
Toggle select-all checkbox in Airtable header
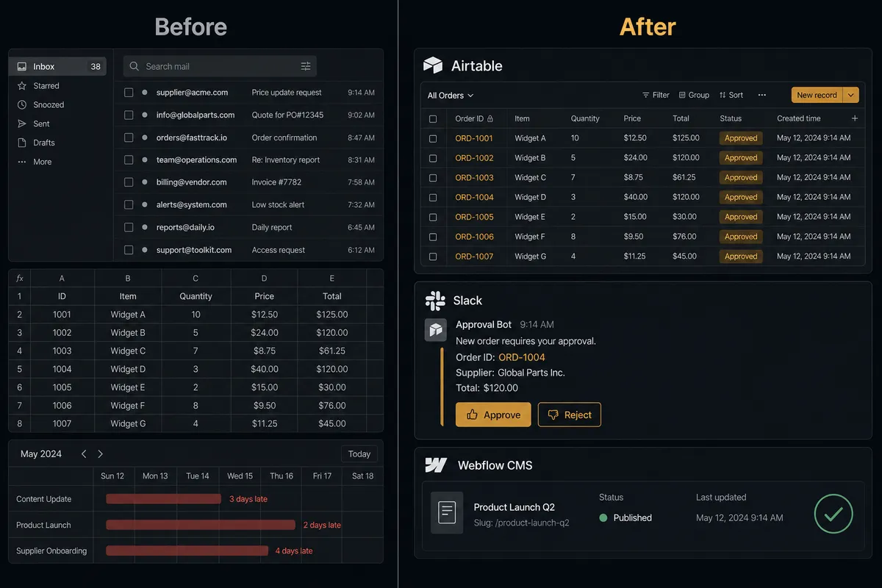pos(433,118)
